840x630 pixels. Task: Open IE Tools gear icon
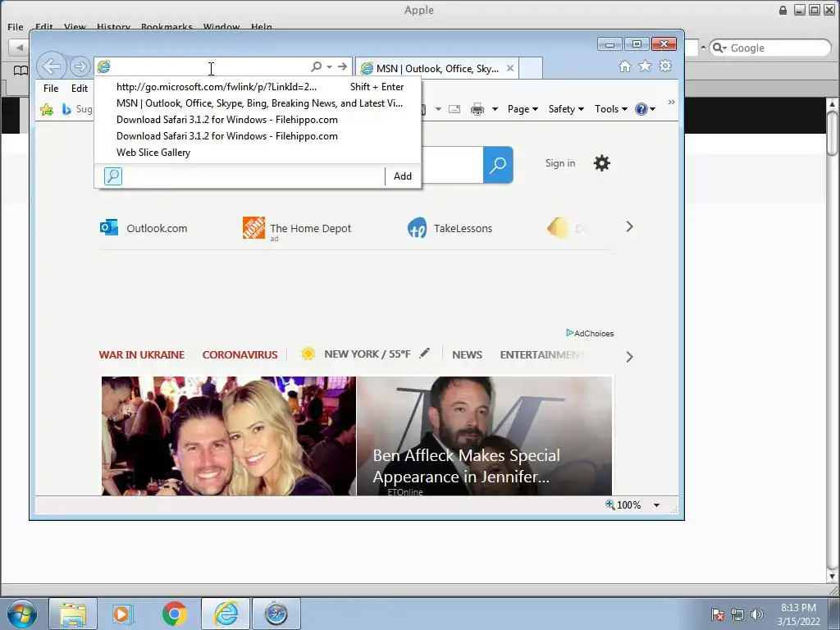[x=665, y=66]
